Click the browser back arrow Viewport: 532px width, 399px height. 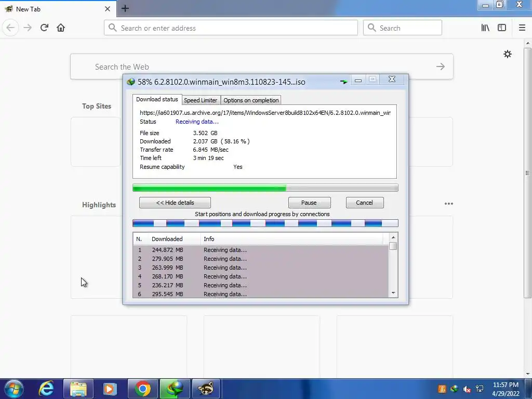(10, 28)
